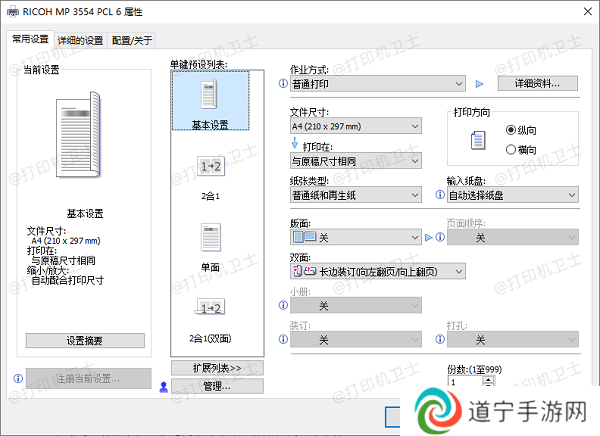This screenshot has width=600, height=436.
Task: Select the 基本设置 preset icon
Action: 210,94
